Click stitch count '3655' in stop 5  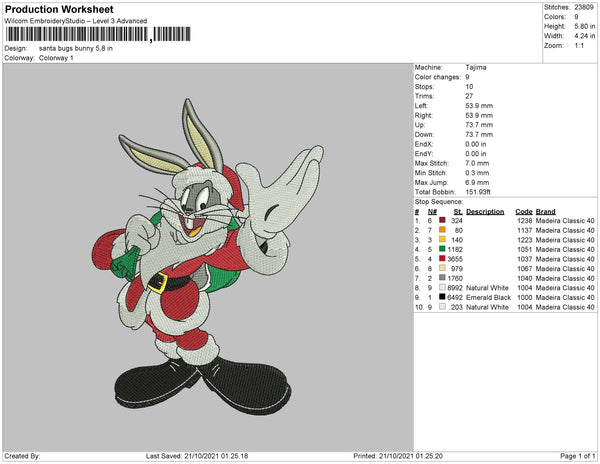tap(455, 259)
